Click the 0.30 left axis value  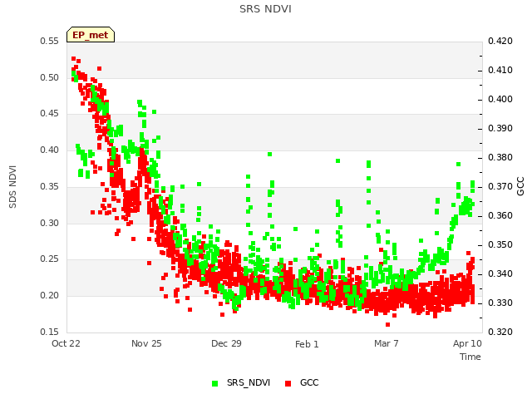click(x=50, y=224)
